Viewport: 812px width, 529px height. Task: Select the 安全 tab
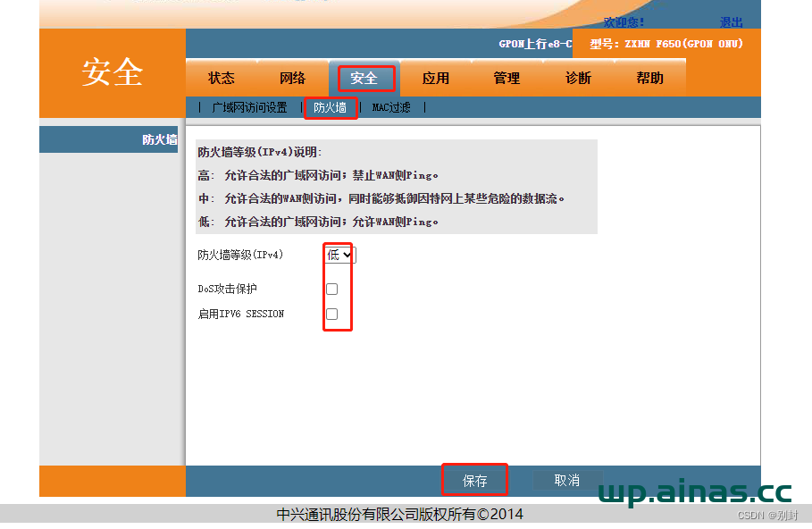pyautogui.click(x=364, y=79)
